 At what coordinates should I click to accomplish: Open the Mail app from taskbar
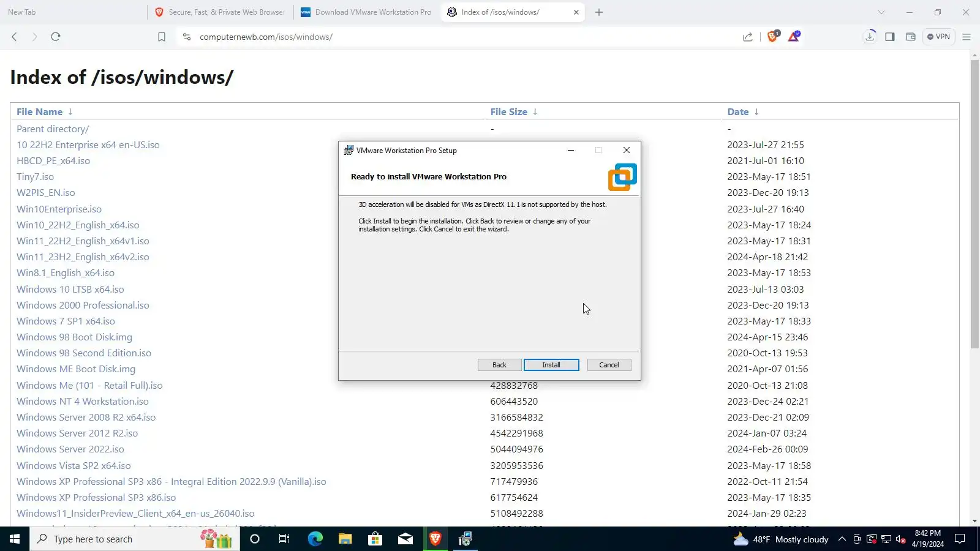[x=405, y=539]
